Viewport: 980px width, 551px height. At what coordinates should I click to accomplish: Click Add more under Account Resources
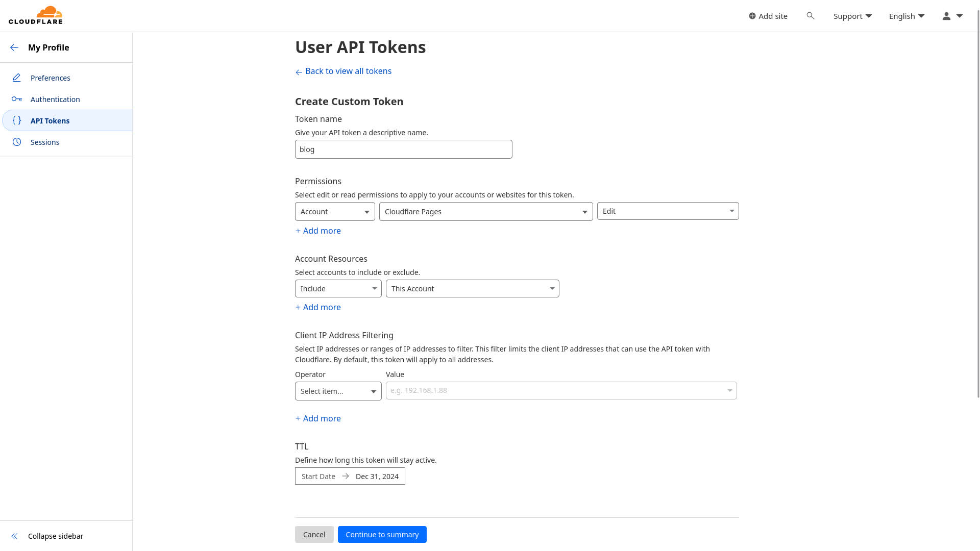pyautogui.click(x=317, y=307)
